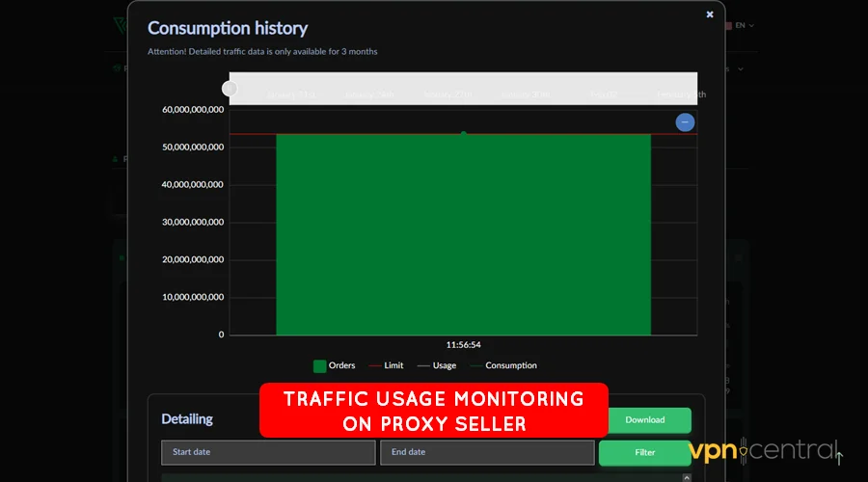
Task: Click the Detailing section heading
Action: tap(187, 419)
